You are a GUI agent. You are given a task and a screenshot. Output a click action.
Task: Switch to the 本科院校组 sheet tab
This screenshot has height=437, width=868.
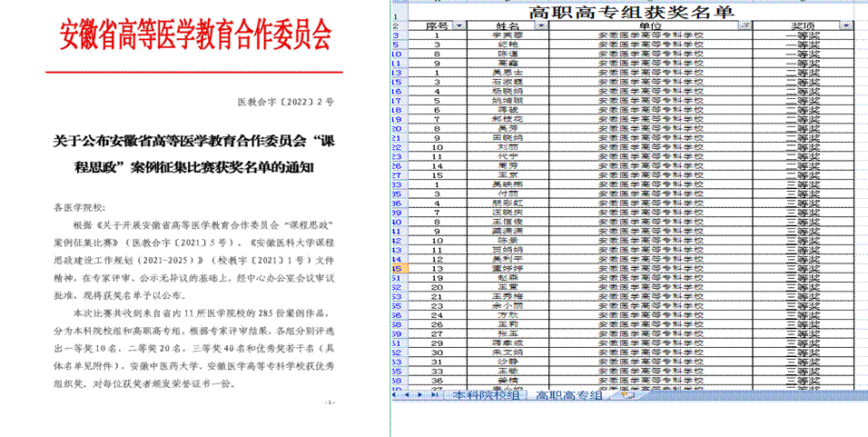coord(486,395)
